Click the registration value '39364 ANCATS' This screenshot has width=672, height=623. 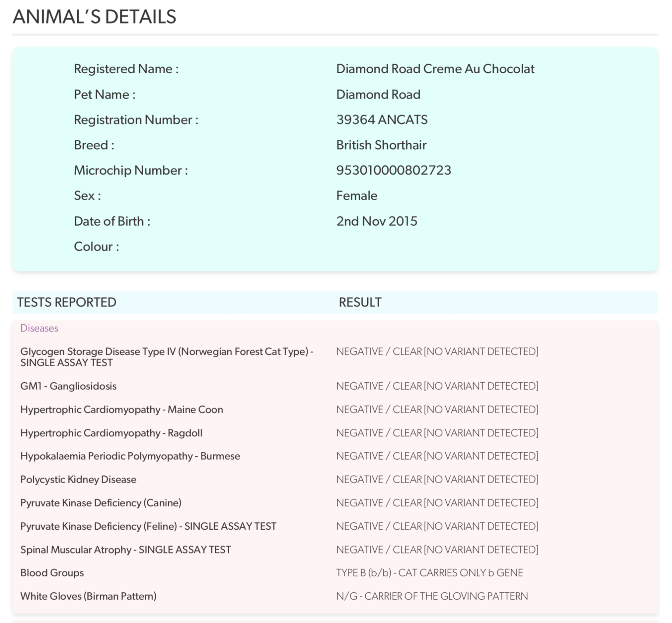click(x=382, y=120)
